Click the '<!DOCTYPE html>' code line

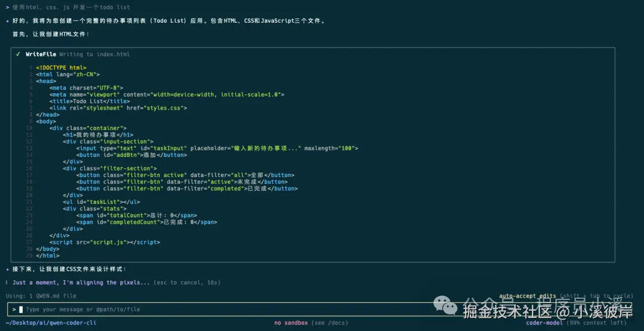pyautogui.click(x=61, y=68)
